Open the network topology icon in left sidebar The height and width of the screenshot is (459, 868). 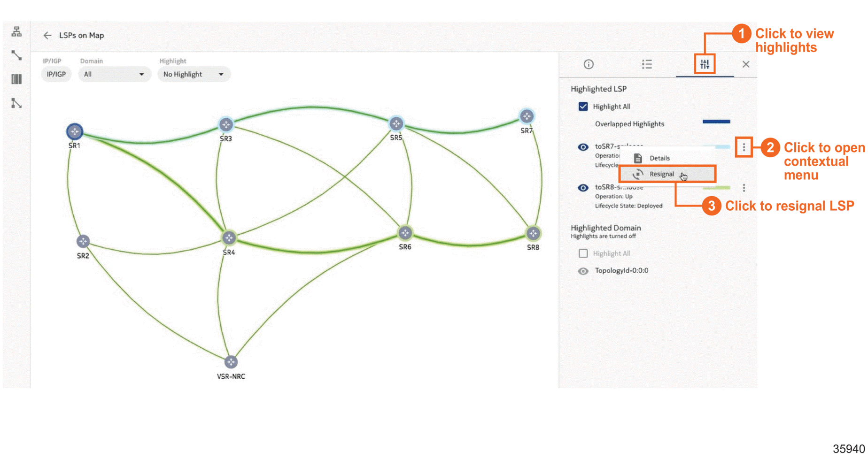tap(17, 31)
